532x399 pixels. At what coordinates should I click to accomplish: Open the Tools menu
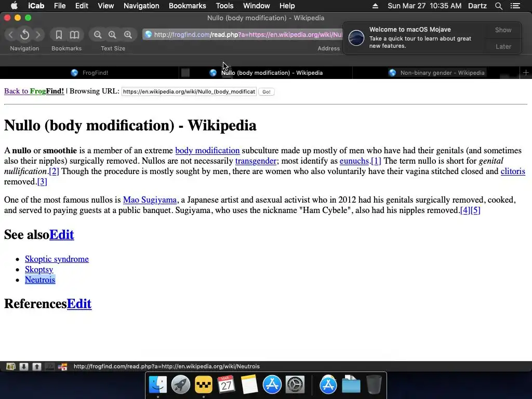coord(224,6)
